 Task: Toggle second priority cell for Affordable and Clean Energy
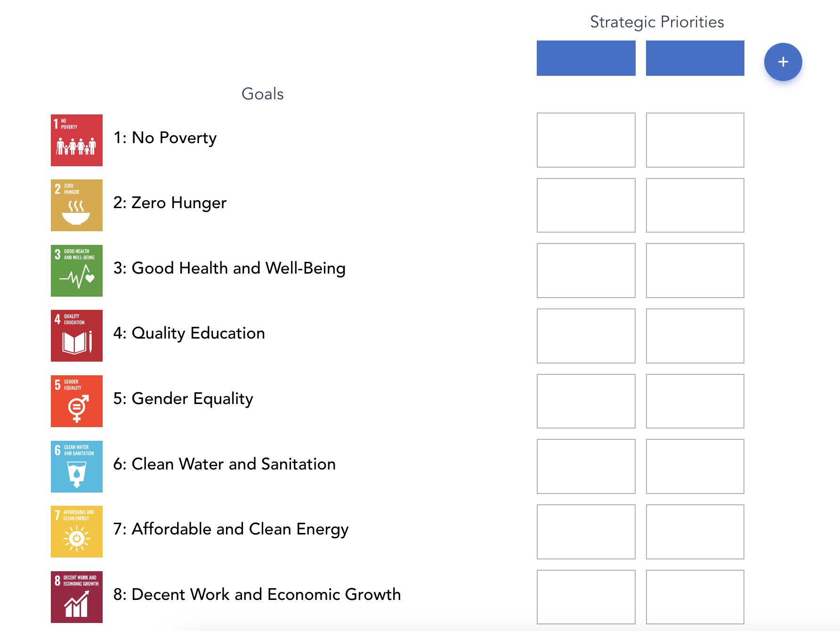point(695,532)
